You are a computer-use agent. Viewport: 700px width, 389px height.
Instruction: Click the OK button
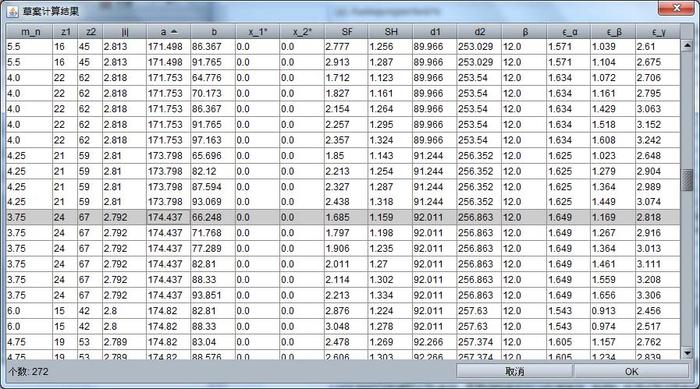tap(631, 372)
